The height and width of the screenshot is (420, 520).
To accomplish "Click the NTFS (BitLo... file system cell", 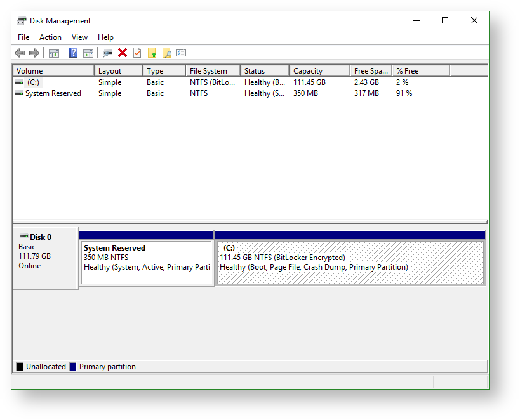I will pos(212,82).
